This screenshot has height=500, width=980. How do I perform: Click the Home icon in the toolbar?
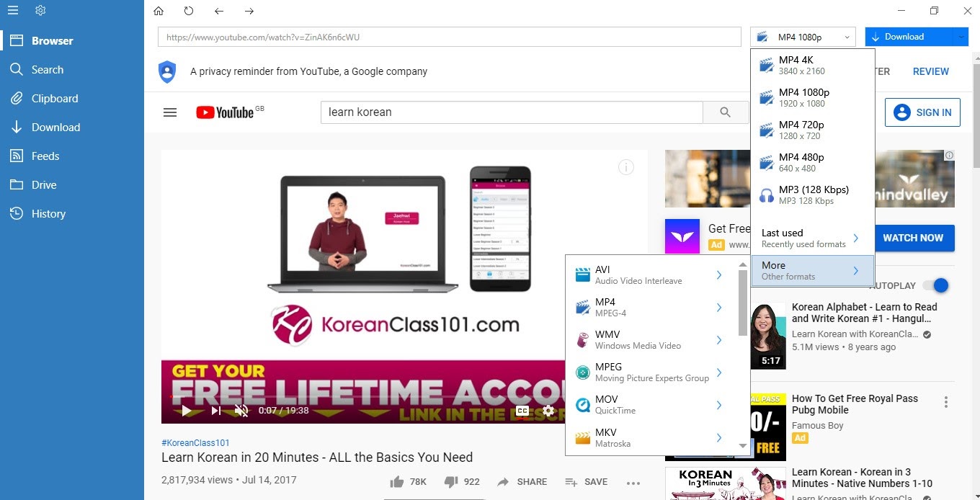click(159, 11)
